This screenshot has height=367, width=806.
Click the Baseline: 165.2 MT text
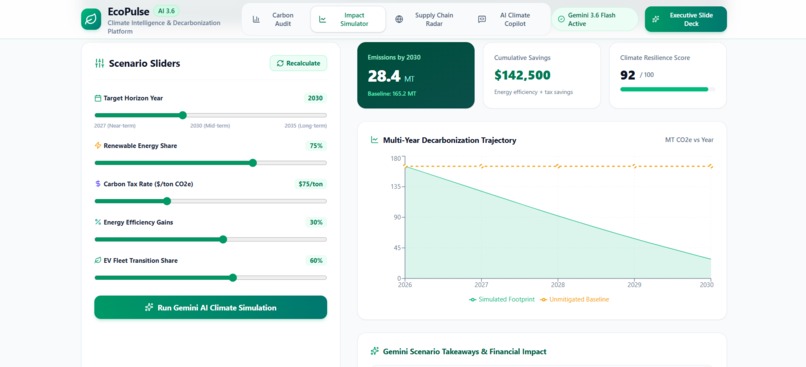click(x=392, y=94)
